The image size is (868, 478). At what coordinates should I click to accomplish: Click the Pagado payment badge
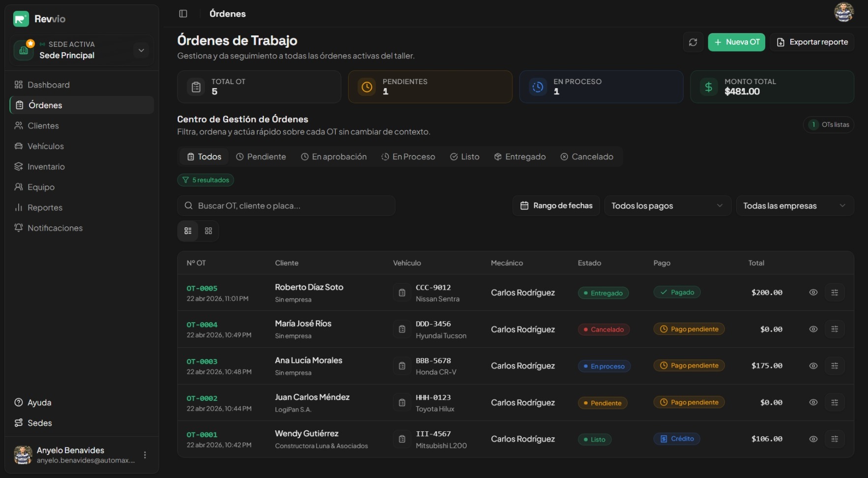pyautogui.click(x=677, y=292)
